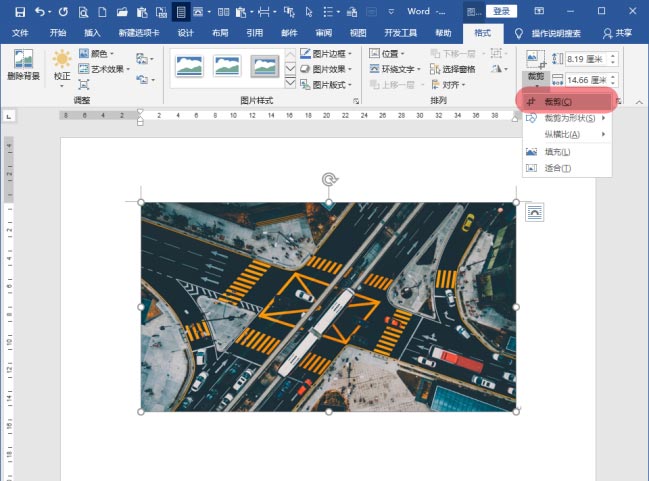The image size is (649, 481).
Task: Expand the Color (颜色) dropdown
Action: pyautogui.click(x=102, y=53)
